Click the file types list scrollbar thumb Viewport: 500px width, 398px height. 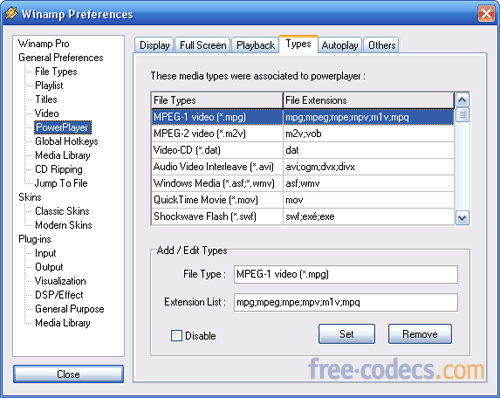[x=462, y=115]
